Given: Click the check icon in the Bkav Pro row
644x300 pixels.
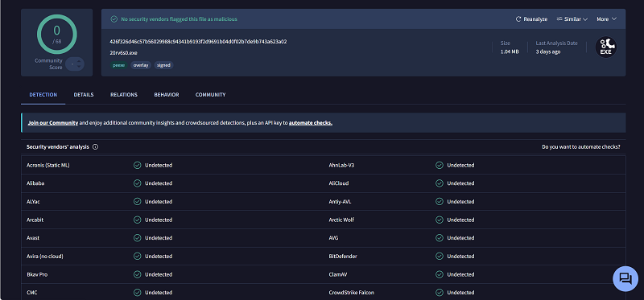Looking at the screenshot, I should pos(137,274).
